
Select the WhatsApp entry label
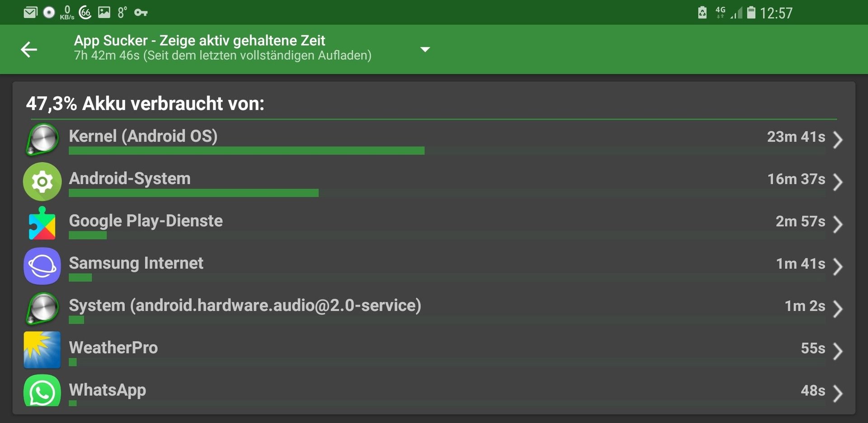pyautogui.click(x=108, y=390)
